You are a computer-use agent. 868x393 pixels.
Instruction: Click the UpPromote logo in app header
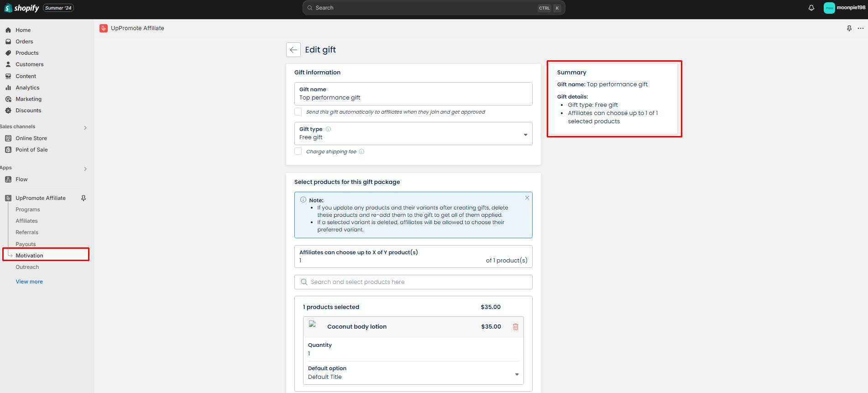click(x=104, y=28)
